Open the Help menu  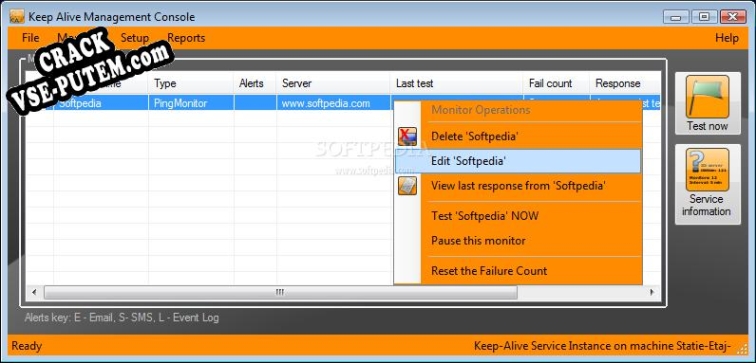[727, 38]
